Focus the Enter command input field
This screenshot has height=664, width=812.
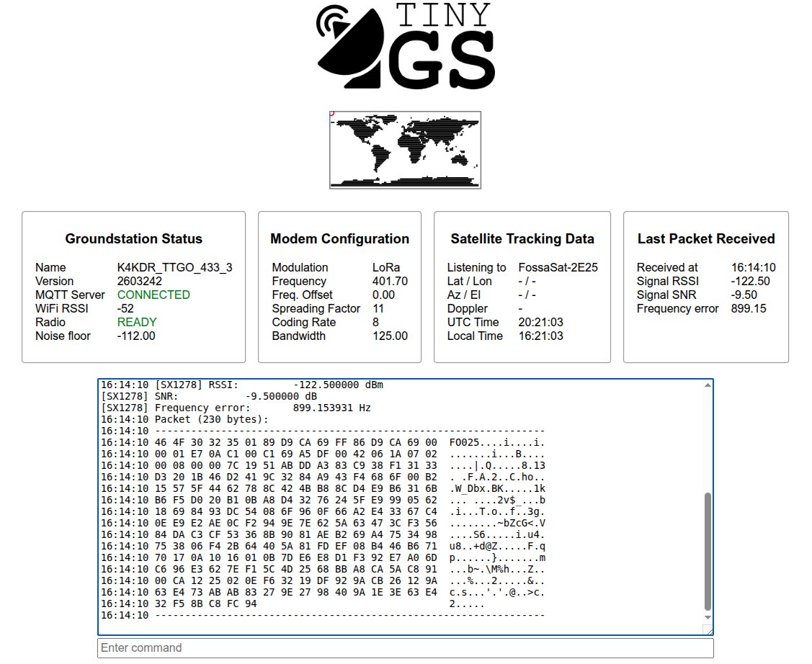(406, 648)
